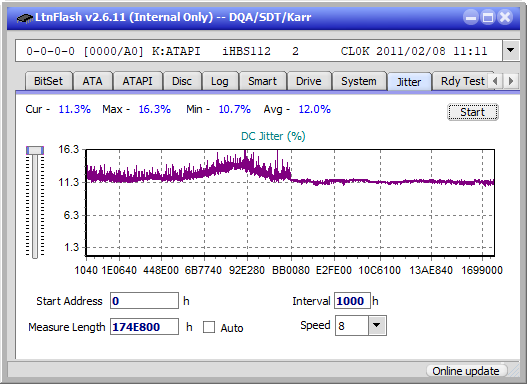Select the Disc tab

click(x=182, y=81)
